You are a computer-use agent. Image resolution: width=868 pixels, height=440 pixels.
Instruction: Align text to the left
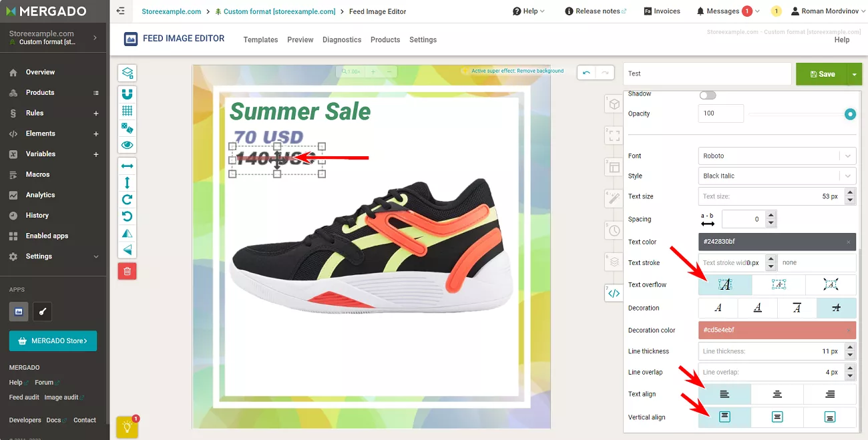(x=725, y=394)
